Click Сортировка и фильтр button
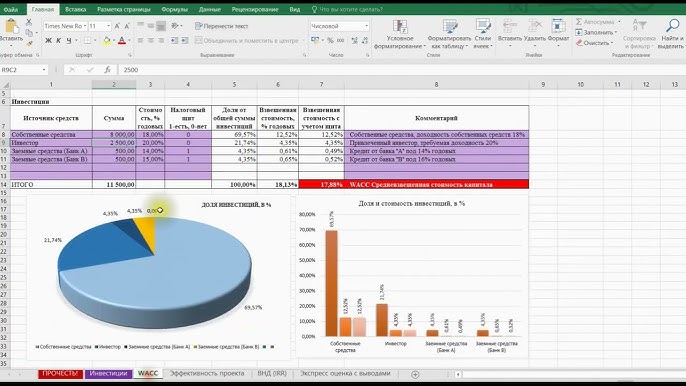This screenshot has height=386, width=686. tap(639, 33)
